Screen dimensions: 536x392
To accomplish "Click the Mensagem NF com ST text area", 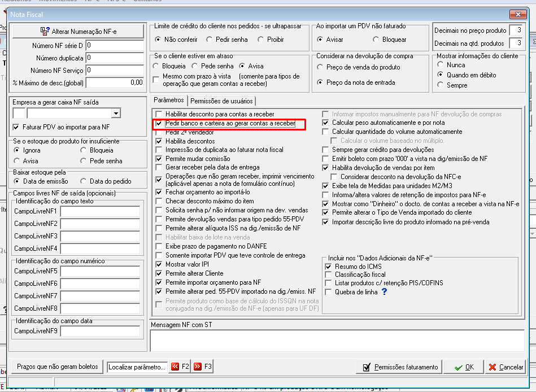I will click(337, 341).
